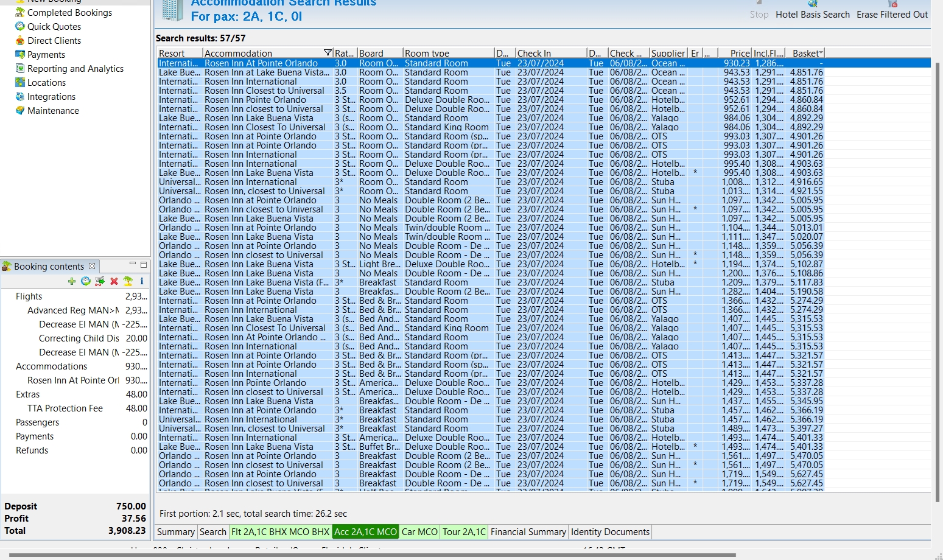Select the Refunds row in Booking contents
This screenshot has height=560, width=943.
[76, 450]
